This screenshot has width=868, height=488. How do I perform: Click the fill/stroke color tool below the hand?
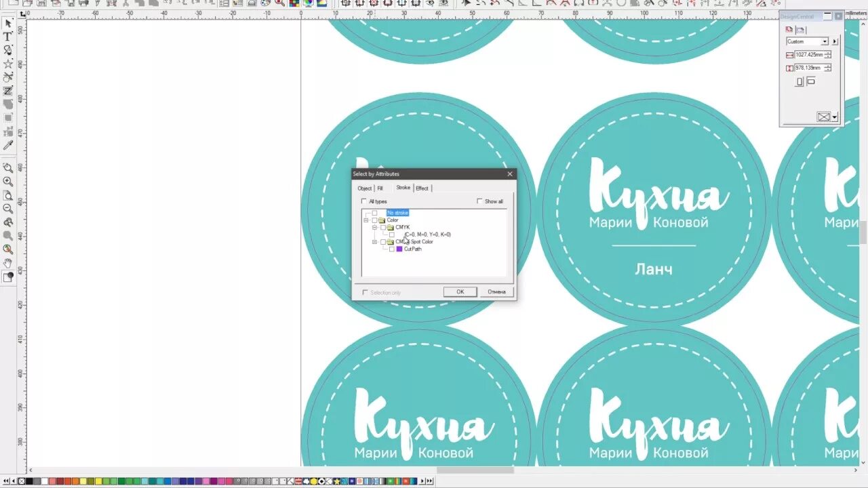point(8,277)
